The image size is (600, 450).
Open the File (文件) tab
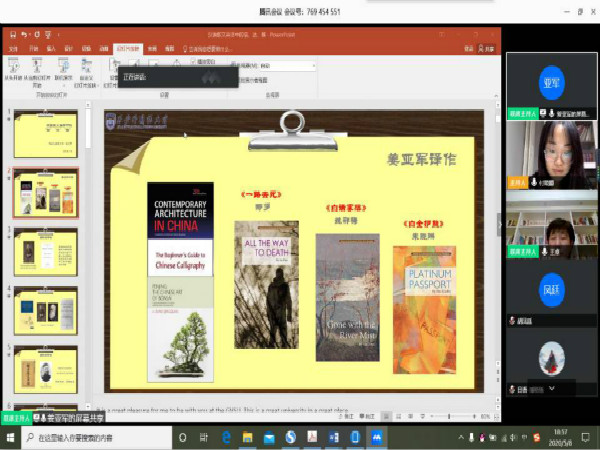[x=13, y=49]
